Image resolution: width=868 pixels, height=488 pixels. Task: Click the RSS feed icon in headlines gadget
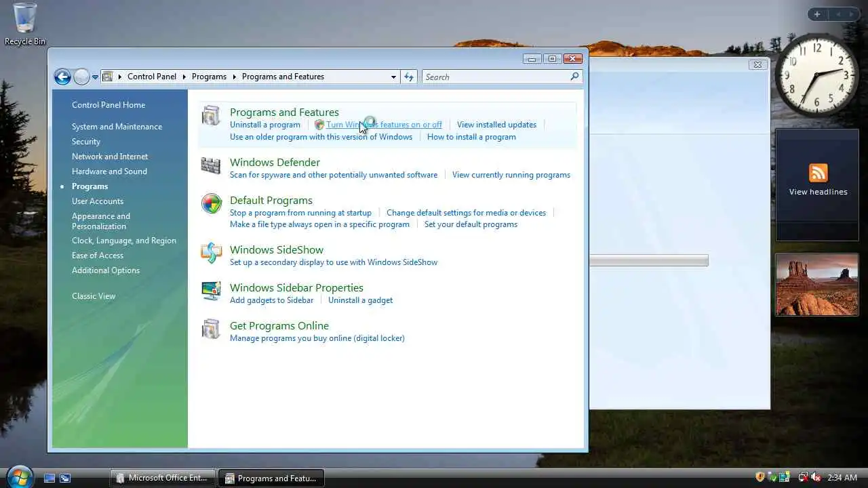pyautogui.click(x=818, y=173)
